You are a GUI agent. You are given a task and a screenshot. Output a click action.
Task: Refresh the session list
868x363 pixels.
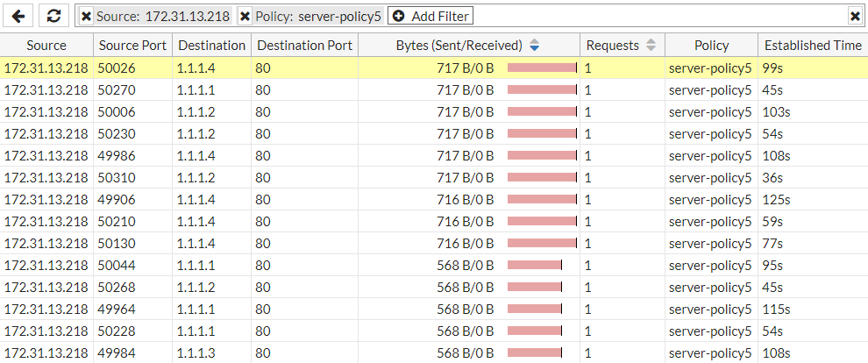pyautogui.click(x=53, y=16)
